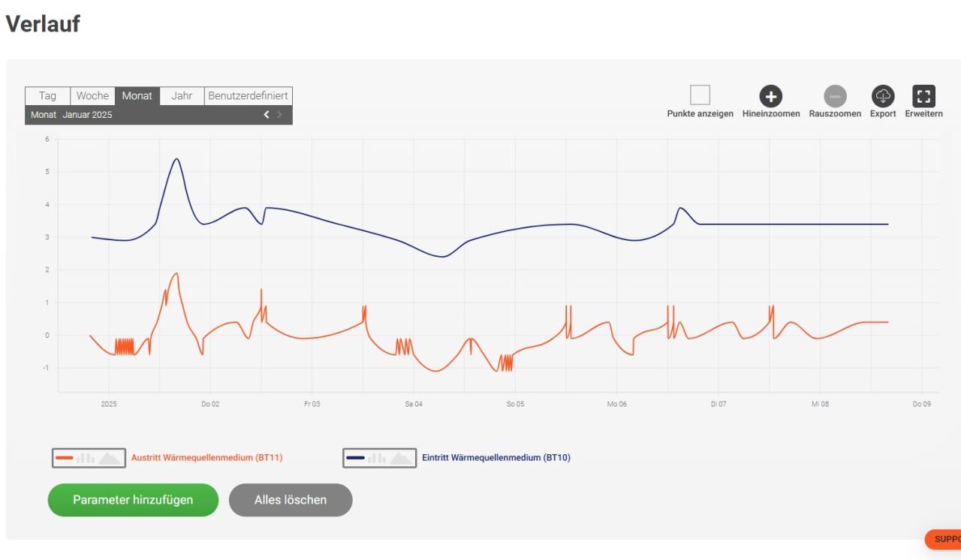
Task: Enable the Punkte anzeigen checkbox
Action: tap(700, 95)
